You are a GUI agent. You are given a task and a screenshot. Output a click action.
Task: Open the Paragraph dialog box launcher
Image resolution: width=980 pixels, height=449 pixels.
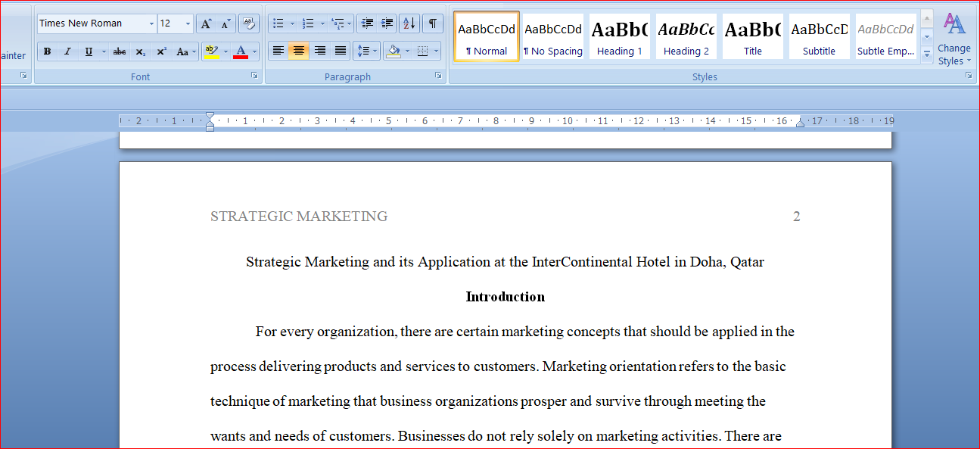[x=438, y=76]
